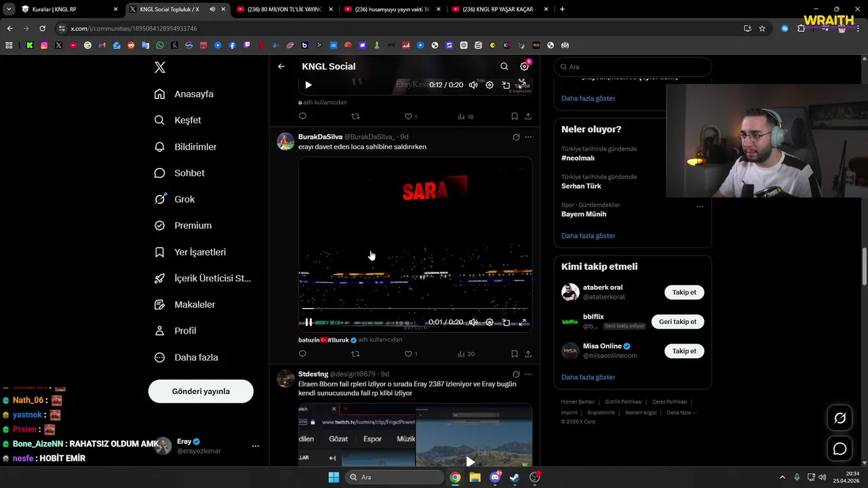This screenshot has width=868, height=488.
Task: Open BurakDaSilva video settings gear
Action: [490, 323]
